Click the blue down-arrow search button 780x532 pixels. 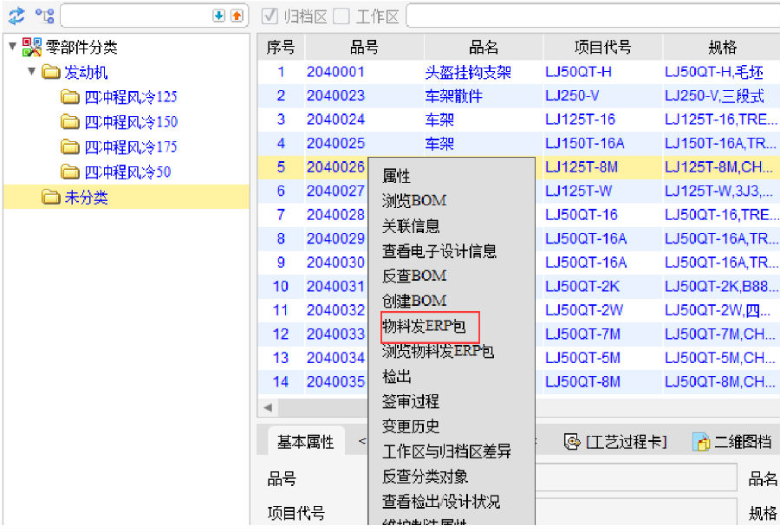[218, 16]
